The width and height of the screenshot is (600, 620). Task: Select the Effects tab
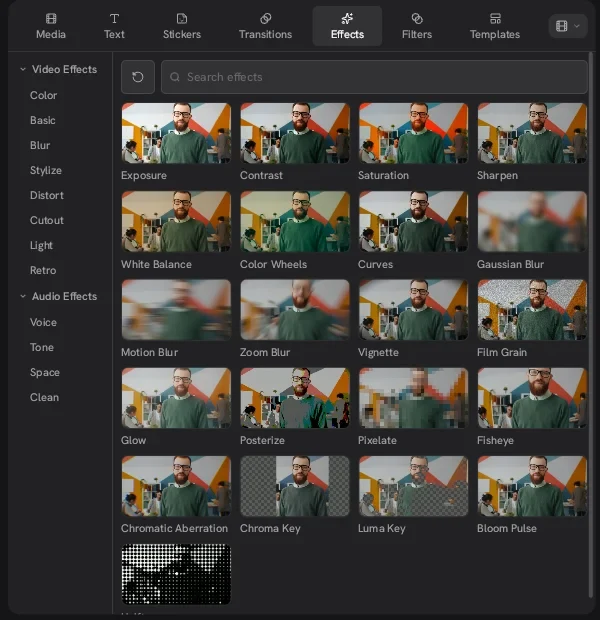click(347, 26)
